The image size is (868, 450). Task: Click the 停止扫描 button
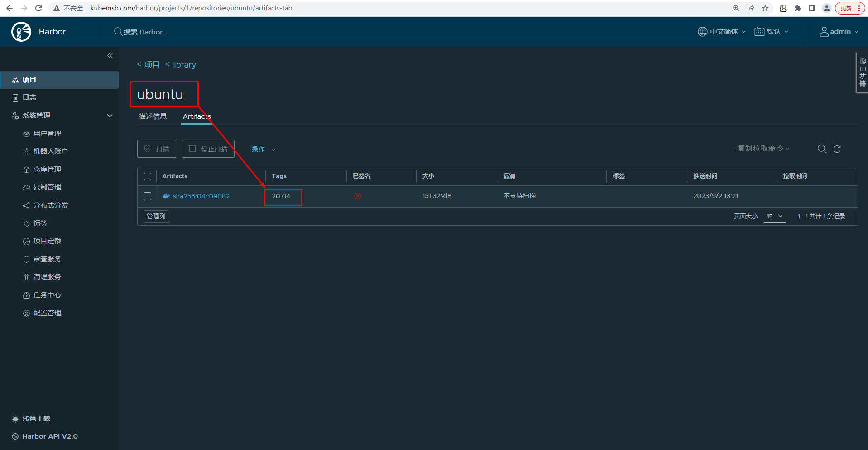208,149
